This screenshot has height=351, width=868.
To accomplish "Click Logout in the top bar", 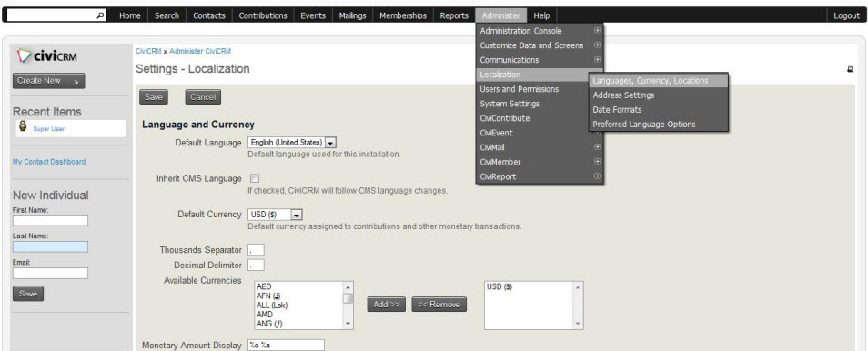I will pyautogui.click(x=846, y=15).
